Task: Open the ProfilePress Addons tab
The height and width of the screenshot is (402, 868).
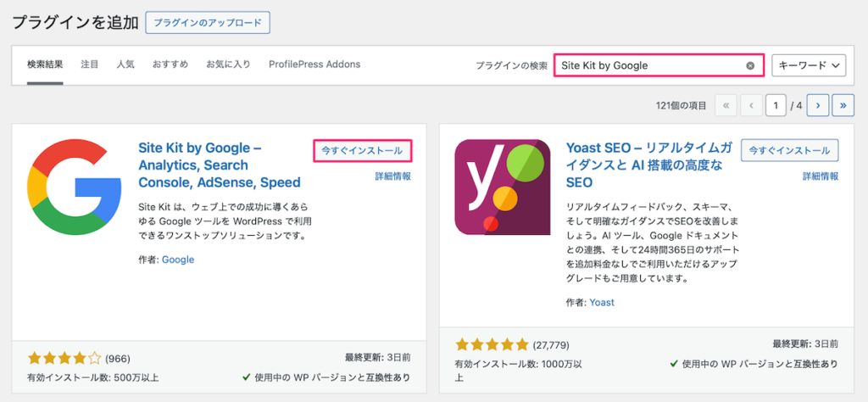Action: [314, 64]
